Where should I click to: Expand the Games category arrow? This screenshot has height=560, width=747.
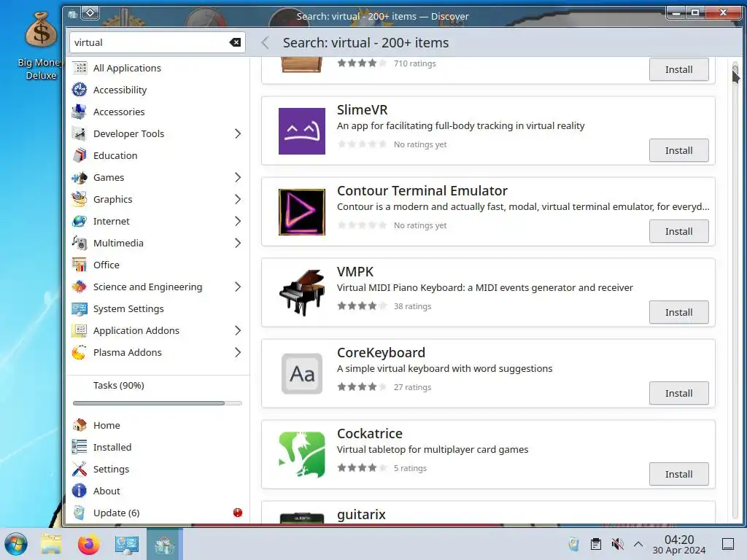coord(238,178)
